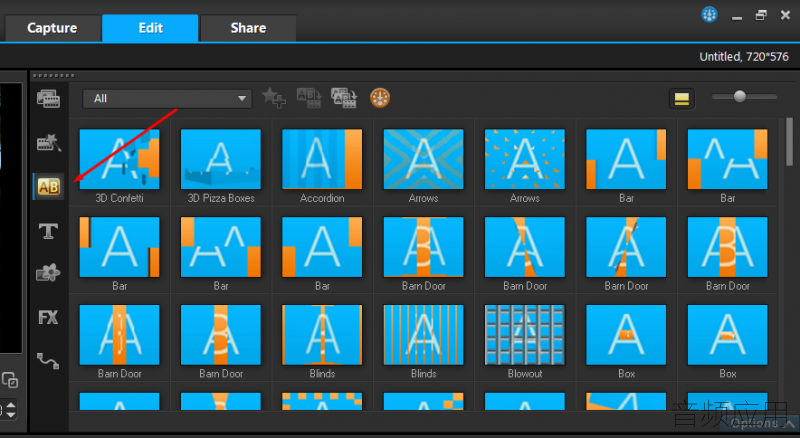Open the Filter FX library
The width and height of the screenshot is (800, 438).
pyautogui.click(x=48, y=318)
